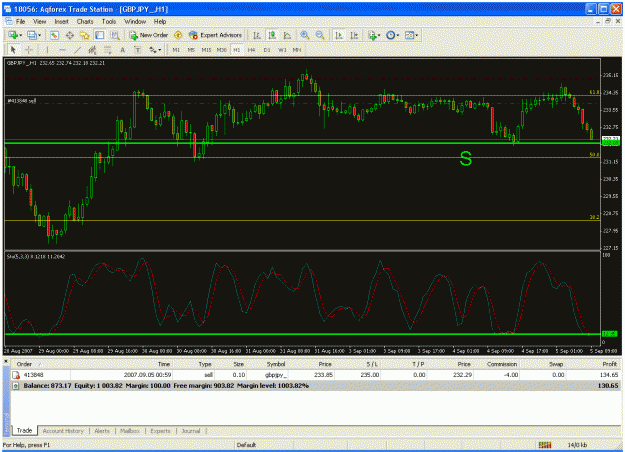Open the File menu
Image resolution: width=625 pixels, height=452 pixels.
point(20,22)
